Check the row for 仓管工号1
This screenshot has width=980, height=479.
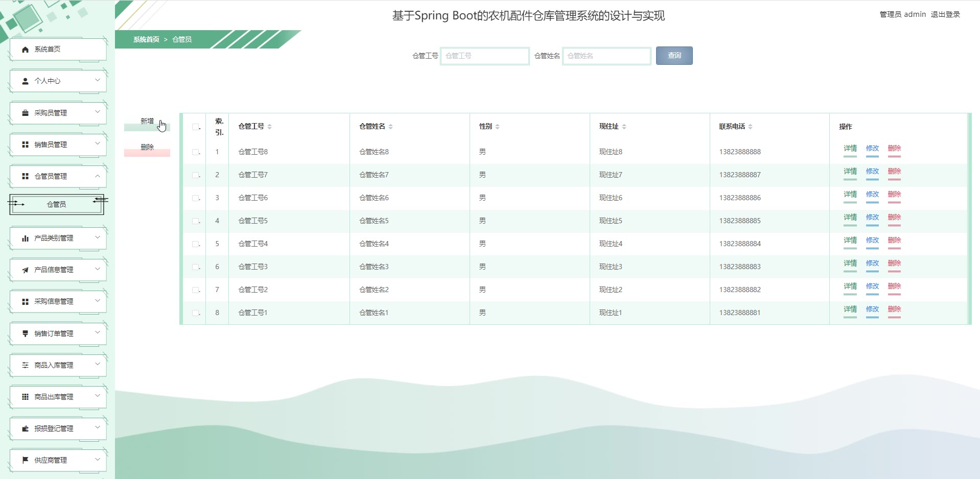click(195, 313)
